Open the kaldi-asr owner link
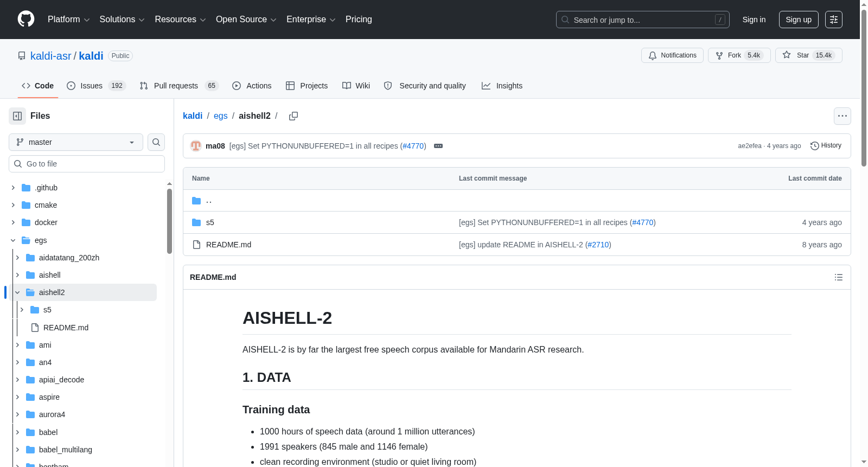The width and height of the screenshot is (868, 467). click(51, 56)
